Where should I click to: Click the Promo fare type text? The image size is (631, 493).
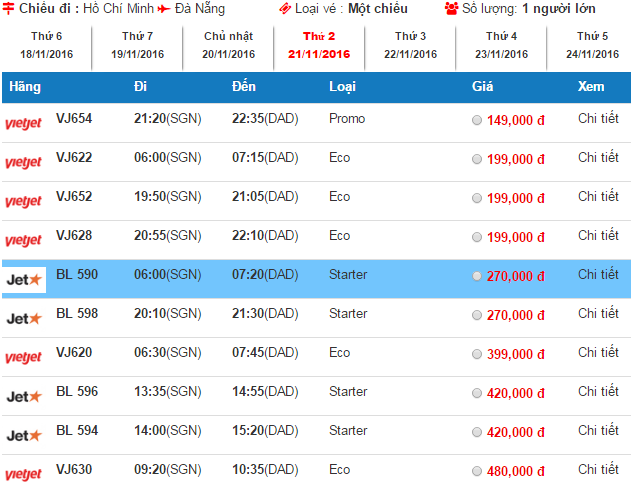tap(347, 118)
